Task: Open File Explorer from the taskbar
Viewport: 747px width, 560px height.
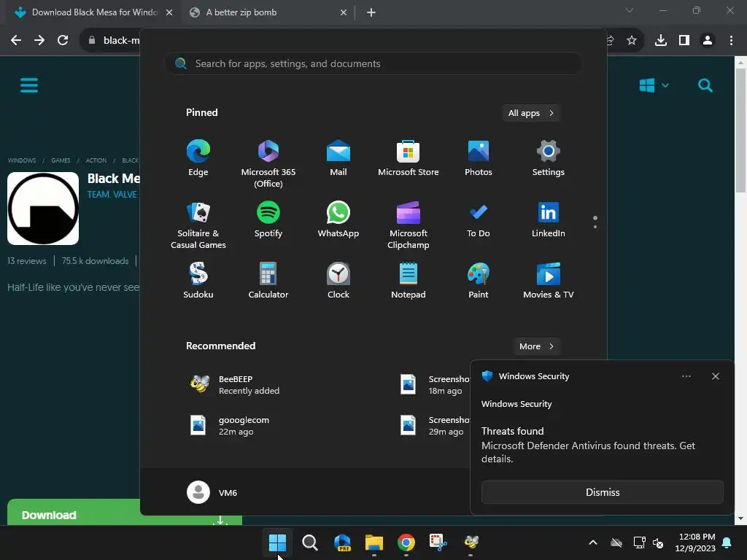Action: [x=374, y=542]
